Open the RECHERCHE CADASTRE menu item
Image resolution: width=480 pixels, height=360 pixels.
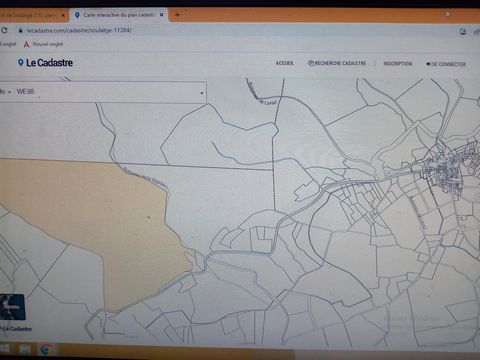point(337,63)
